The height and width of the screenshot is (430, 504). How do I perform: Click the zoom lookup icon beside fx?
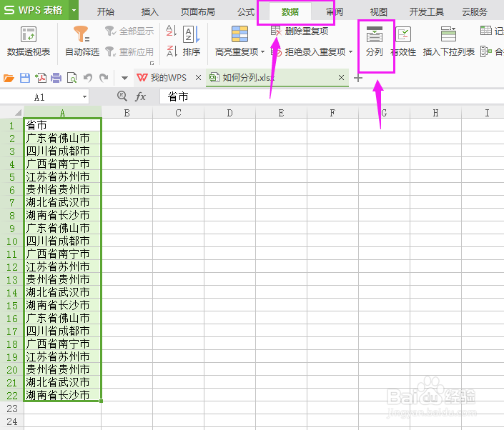click(x=122, y=96)
